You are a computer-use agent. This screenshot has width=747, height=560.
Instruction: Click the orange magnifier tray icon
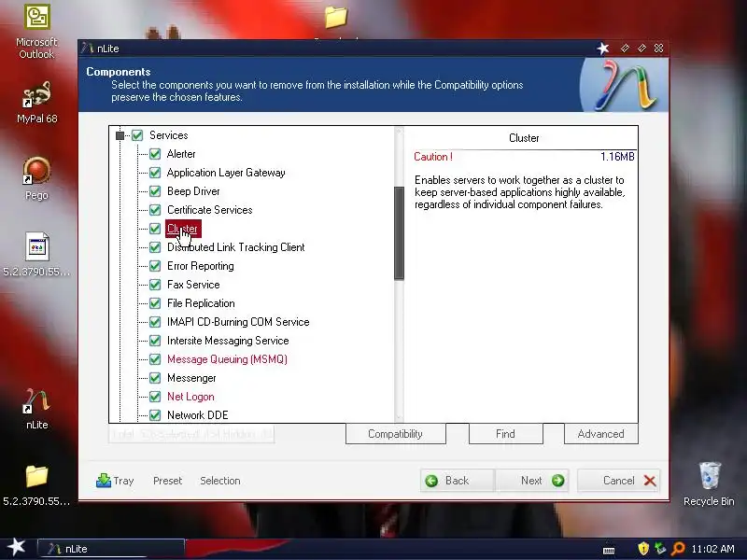tap(678, 549)
